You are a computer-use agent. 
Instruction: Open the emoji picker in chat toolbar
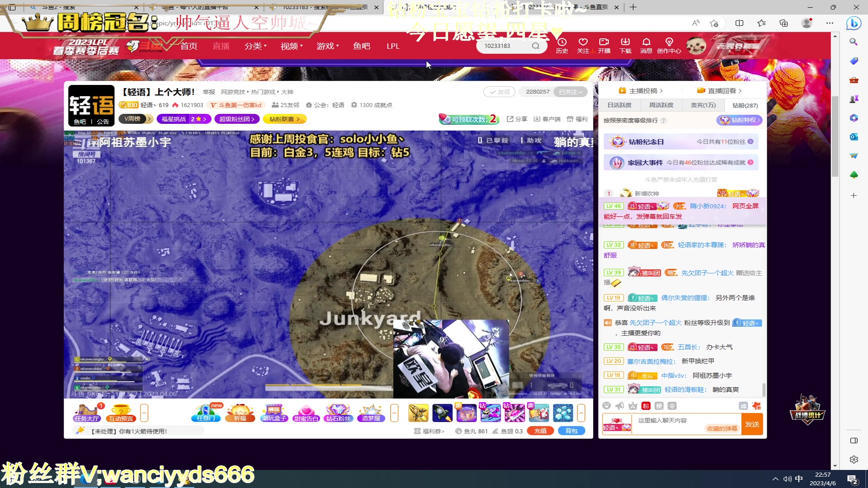pyautogui.click(x=607, y=406)
